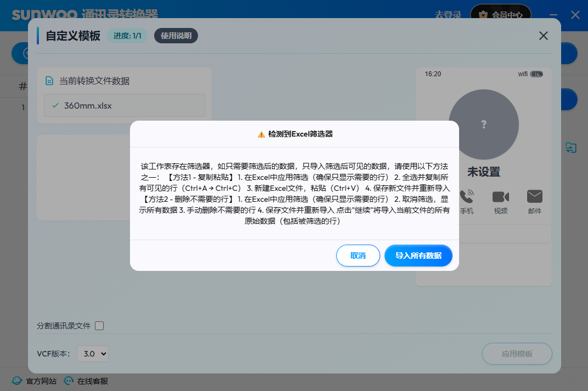Click the 去登录 login link
Viewport: 588px width, 391px height.
pyautogui.click(x=449, y=15)
